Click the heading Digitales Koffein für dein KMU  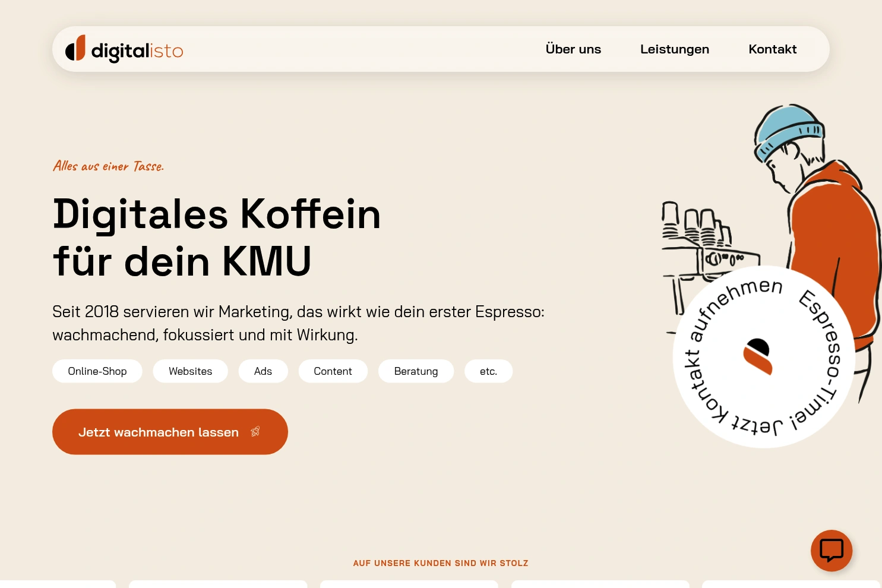[x=217, y=236]
